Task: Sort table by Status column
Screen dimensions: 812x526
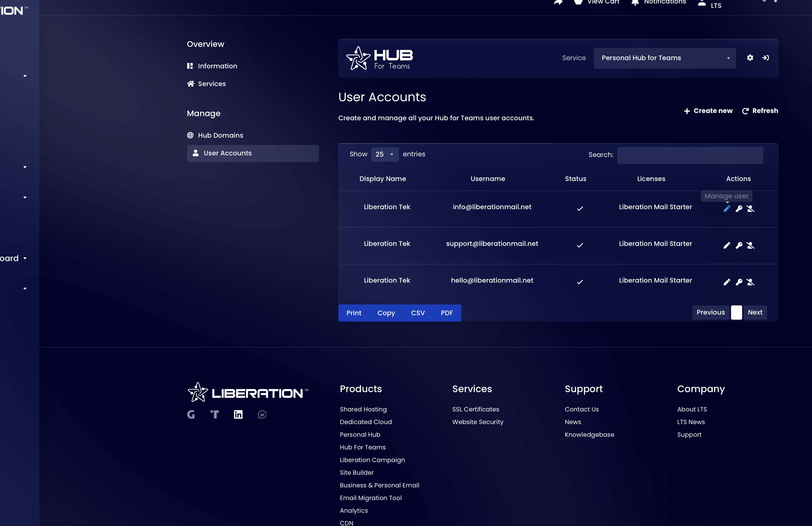Action: (575, 179)
